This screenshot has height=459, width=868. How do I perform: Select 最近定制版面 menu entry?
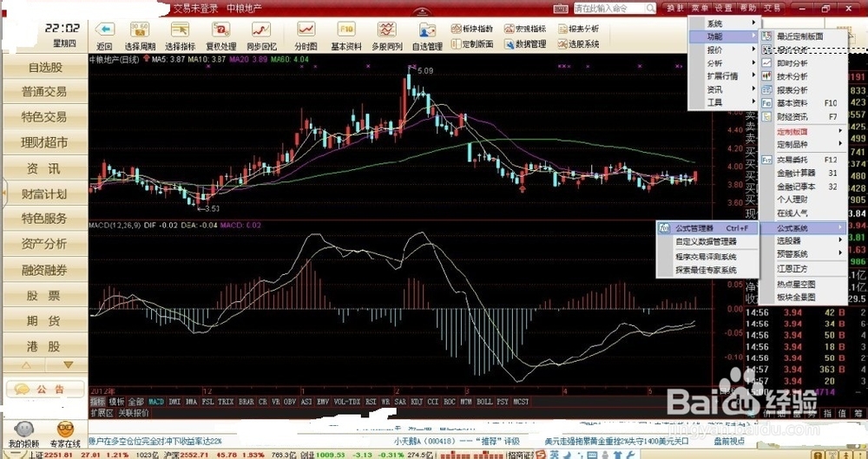pos(803,36)
